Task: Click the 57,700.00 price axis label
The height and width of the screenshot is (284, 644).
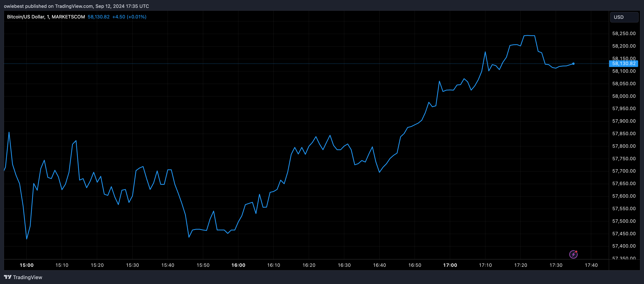Action: [624, 171]
